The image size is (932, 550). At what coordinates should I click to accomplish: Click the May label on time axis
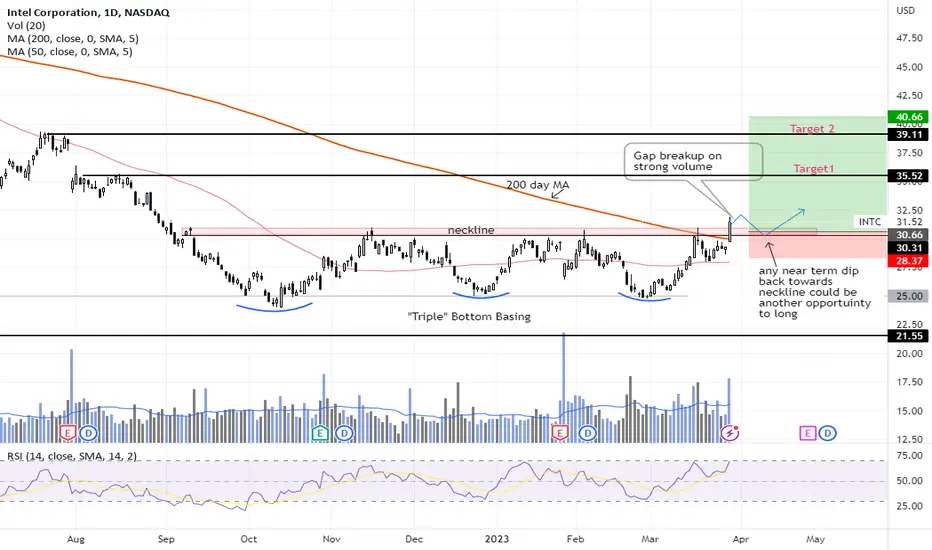click(816, 539)
